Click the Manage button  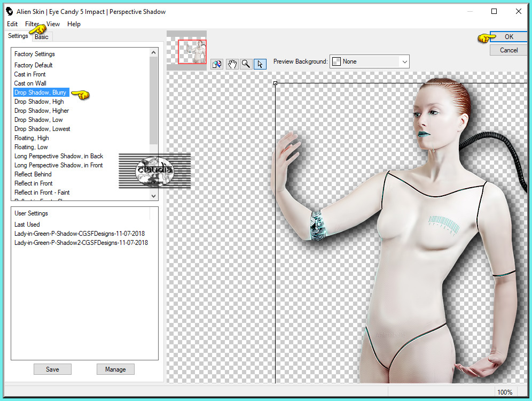click(115, 369)
